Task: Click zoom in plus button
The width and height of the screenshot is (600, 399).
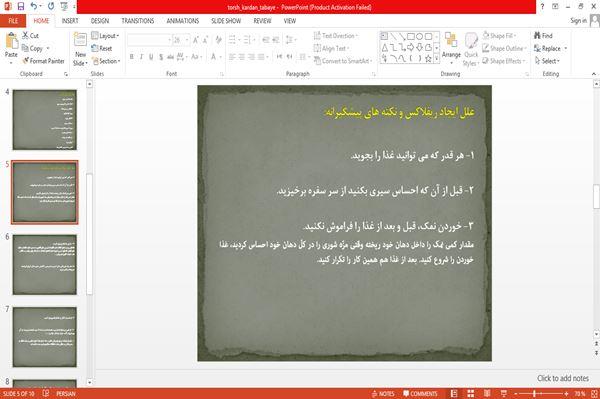Action: tap(566, 394)
